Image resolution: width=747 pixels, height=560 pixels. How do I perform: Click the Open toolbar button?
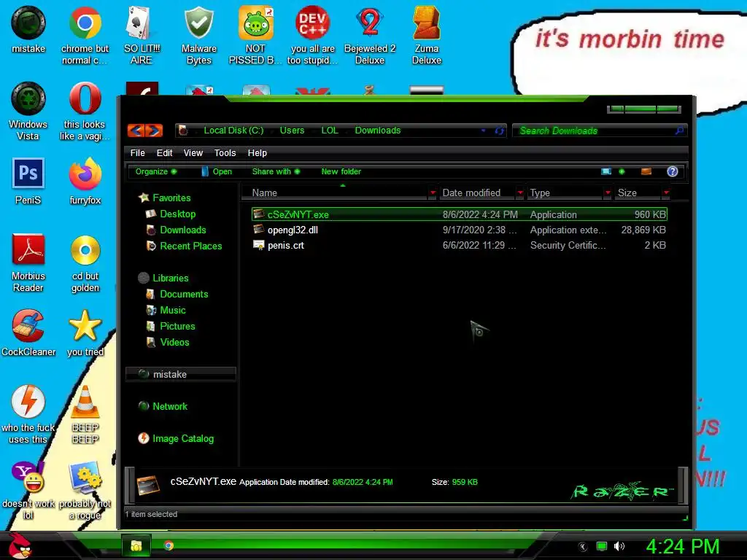click(x=217, y=171)
